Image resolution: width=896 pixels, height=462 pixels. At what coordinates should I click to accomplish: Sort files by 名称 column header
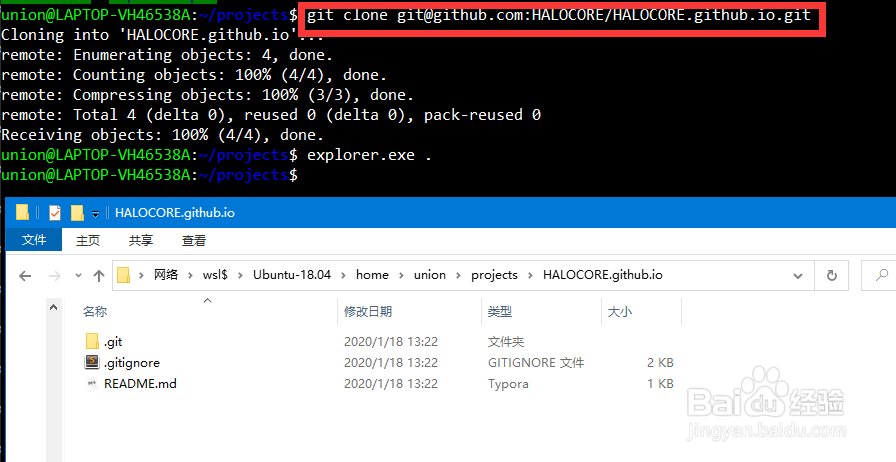[x=209, y=312]
